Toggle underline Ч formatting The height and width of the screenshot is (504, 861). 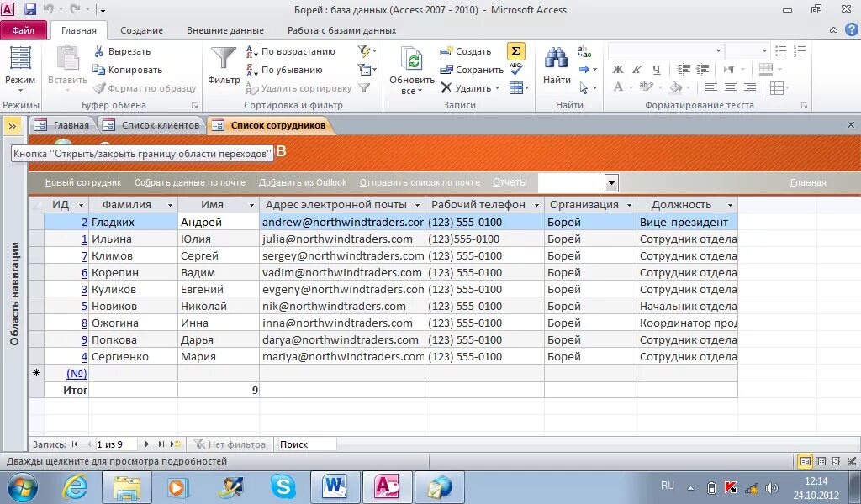pyautogui.click(x=656, y=70)
